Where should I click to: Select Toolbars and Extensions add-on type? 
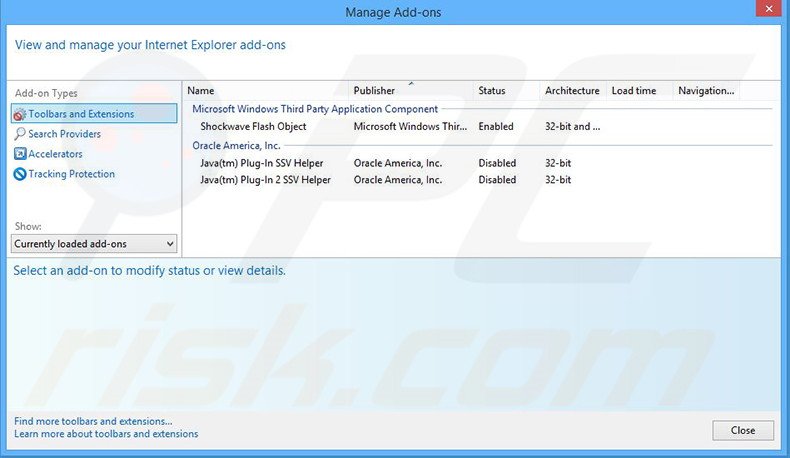[94, 114]
